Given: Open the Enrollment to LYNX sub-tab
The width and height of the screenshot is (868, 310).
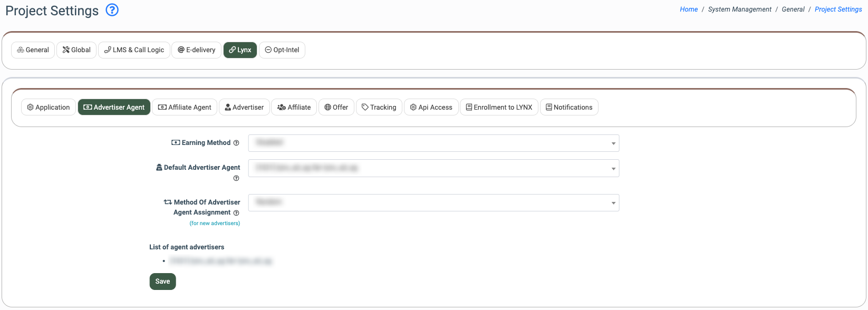Looking at the screenshot, I should (x=499, y=108).
